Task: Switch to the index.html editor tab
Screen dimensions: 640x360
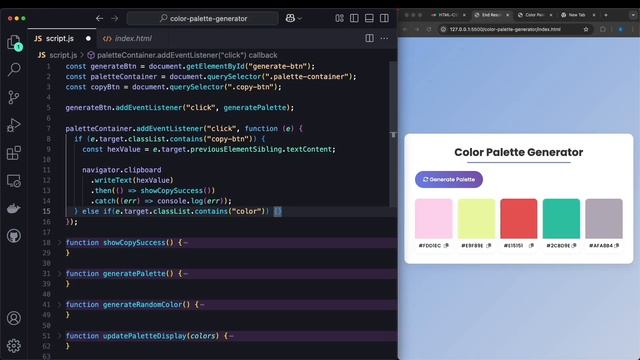Action: pyautogui.click(x=128, y=38)
